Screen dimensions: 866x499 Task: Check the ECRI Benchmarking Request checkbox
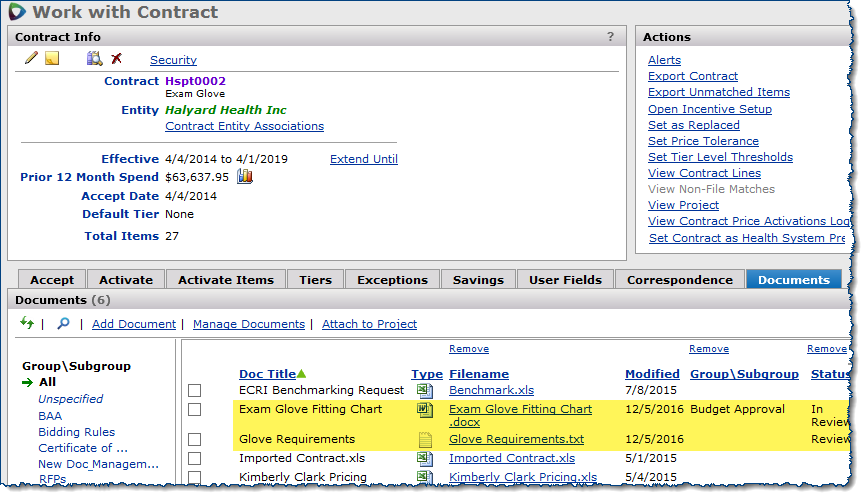[195, 390]
